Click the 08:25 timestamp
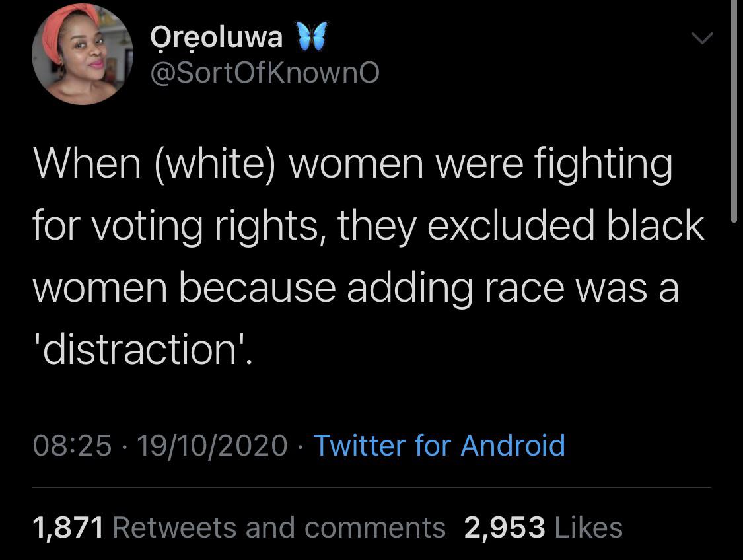 [72, 446]
